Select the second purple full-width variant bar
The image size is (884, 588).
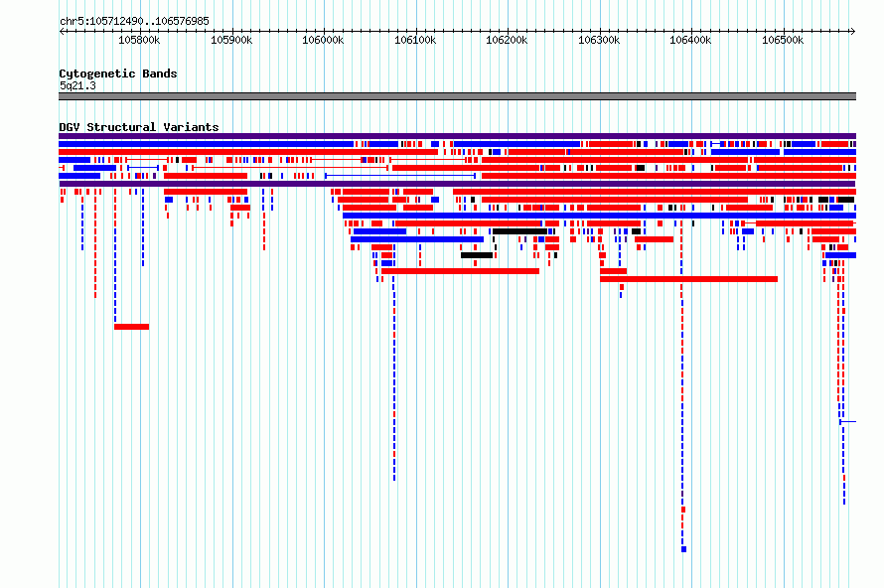coord(457,184)
